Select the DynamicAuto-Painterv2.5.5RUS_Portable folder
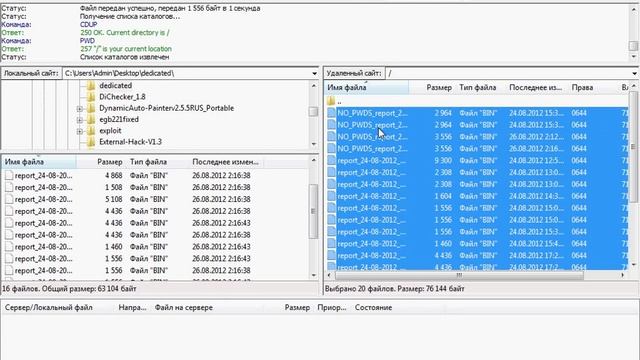 [x=167, y=108]
